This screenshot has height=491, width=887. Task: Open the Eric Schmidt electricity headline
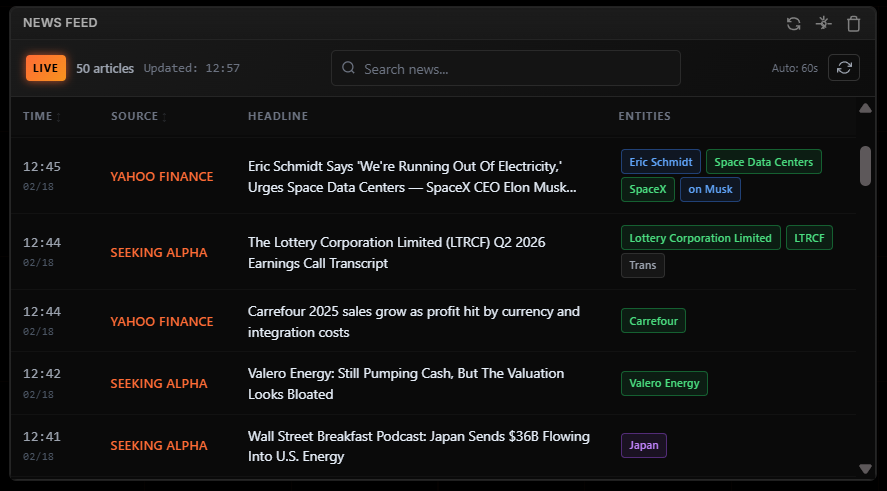412,176
